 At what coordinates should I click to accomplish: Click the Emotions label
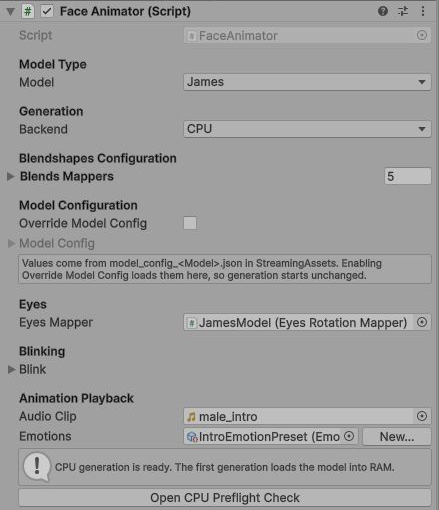(x=45, y=437)
